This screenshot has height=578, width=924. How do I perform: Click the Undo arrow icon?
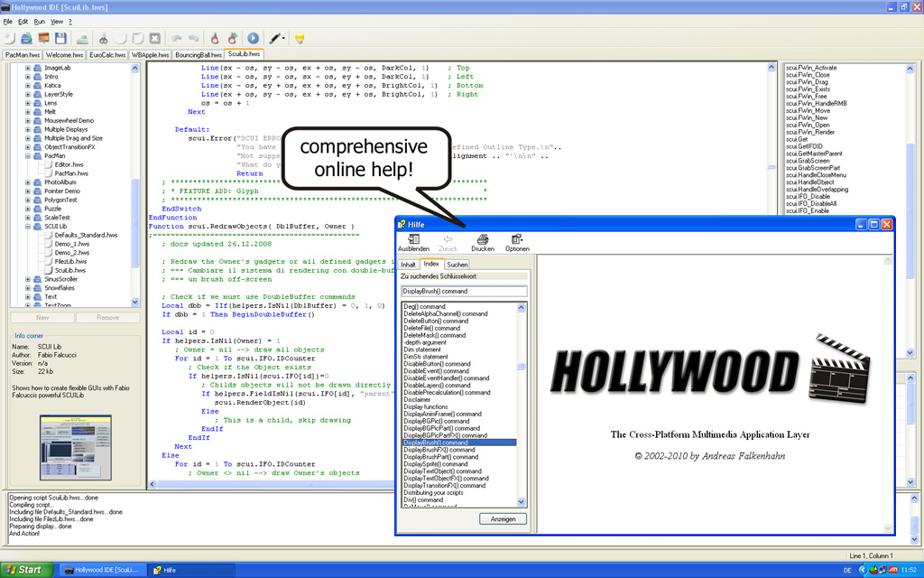[x=176, y=38]
